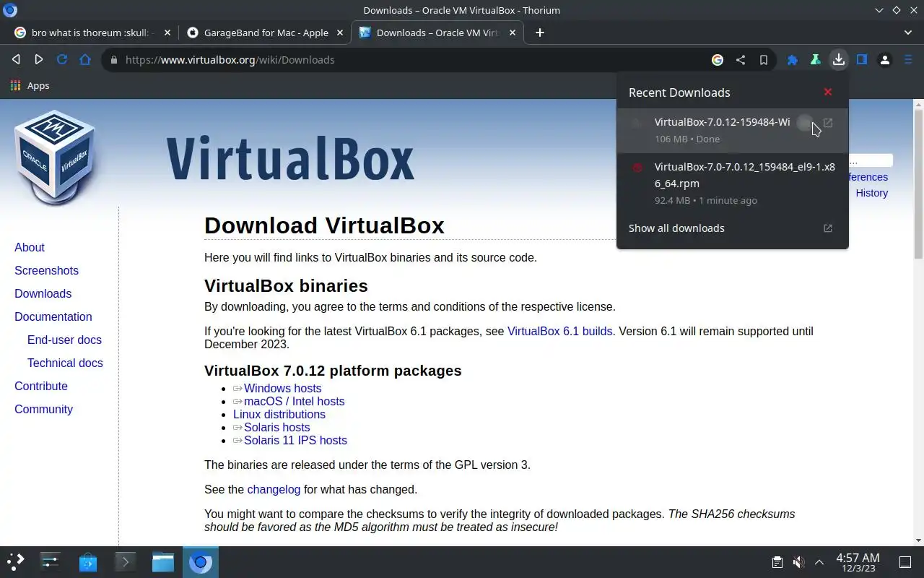Open the changelog link
924x578 pixels.
(x=274, y=489)
